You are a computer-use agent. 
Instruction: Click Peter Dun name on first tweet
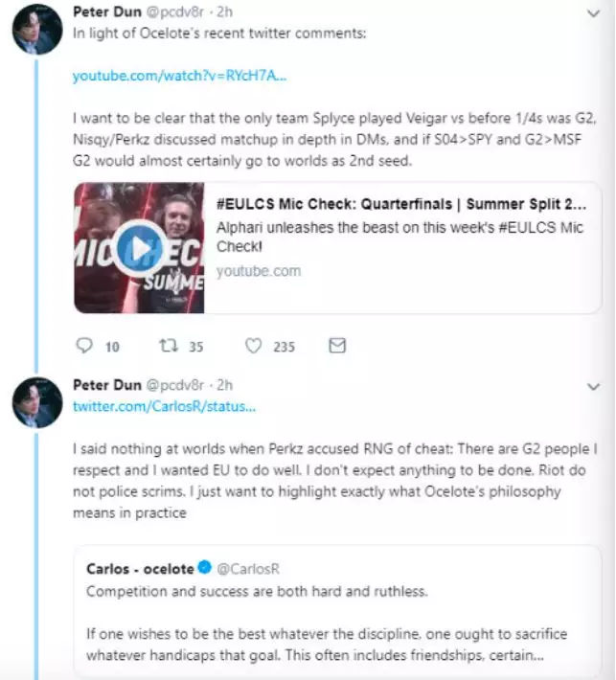coord(106,11)
